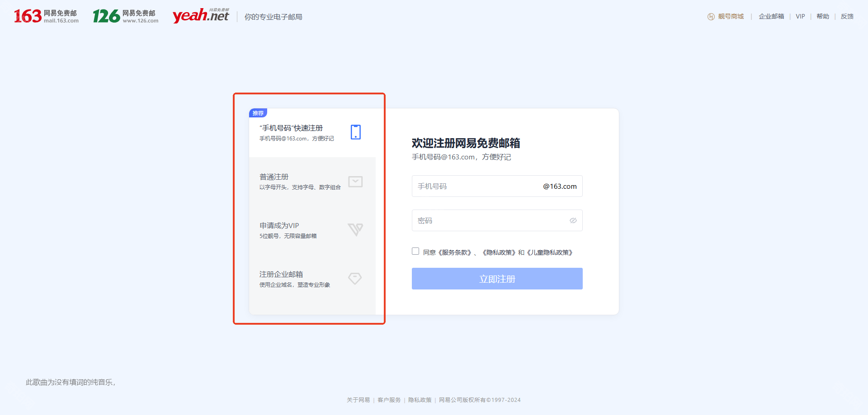Click the 163 mail logo

pyautogui.click(x=46, y=16)
